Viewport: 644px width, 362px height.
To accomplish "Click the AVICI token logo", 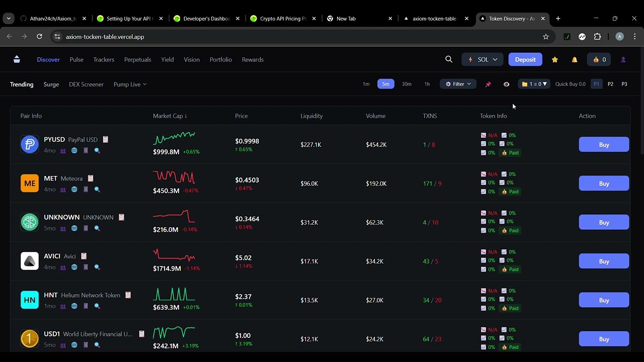I will coord(30,261).
